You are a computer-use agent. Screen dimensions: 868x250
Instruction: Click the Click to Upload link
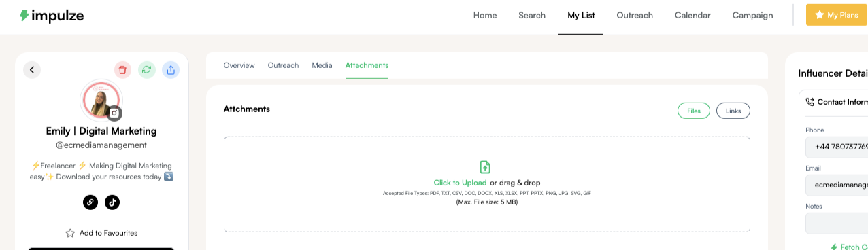(460, 183)
